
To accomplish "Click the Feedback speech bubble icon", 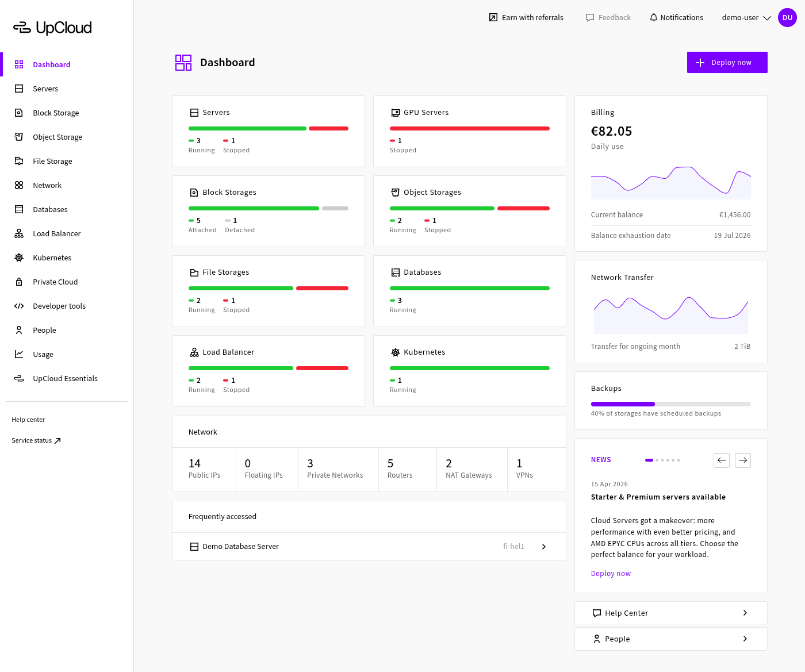I will (590, 17).
